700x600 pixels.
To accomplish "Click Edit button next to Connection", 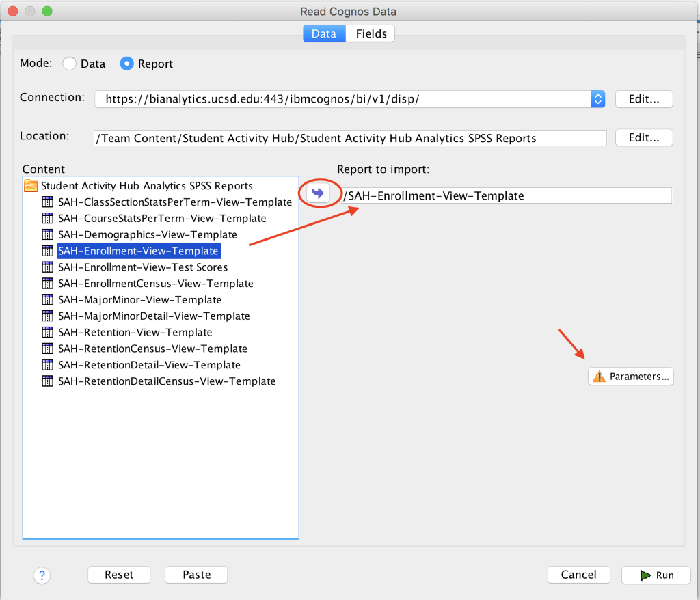I will 644,98.
